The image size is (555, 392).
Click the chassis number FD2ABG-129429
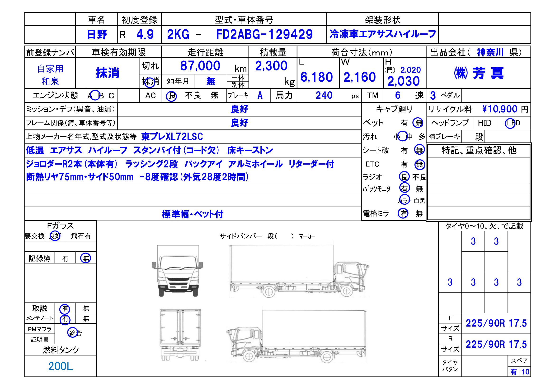(x=264, y=34)
